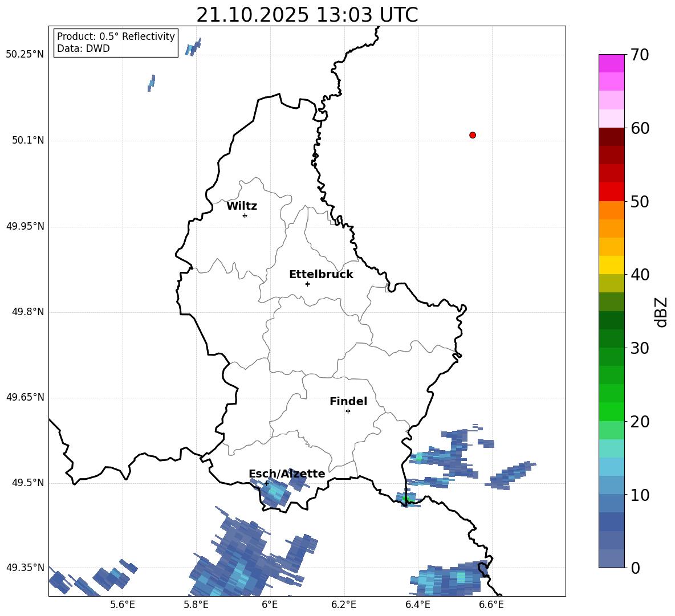The height and width of the screenshot is (616, 675).
Task: Click the Ettelbruck city label
Action: [x=321, y=275]
